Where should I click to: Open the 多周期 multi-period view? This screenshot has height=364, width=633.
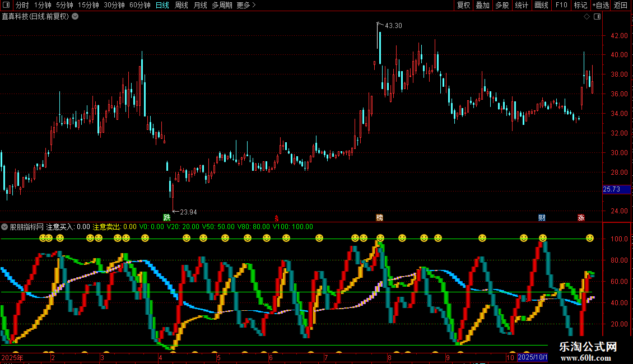(x=222, y=5)
